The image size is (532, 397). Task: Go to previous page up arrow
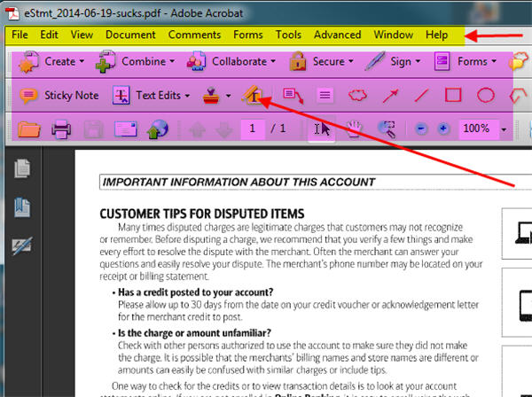[197, 130]
